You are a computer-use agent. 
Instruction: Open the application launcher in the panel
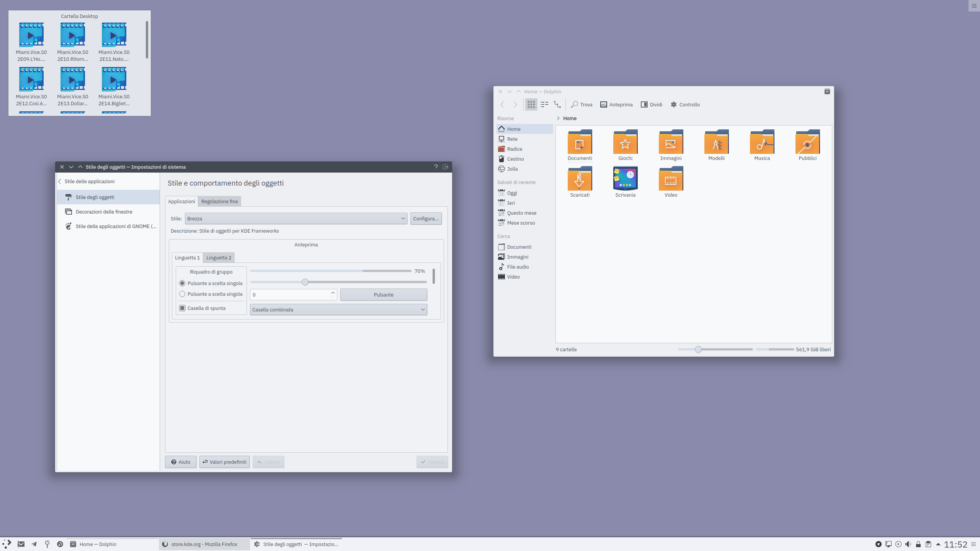tap(7, 544)
